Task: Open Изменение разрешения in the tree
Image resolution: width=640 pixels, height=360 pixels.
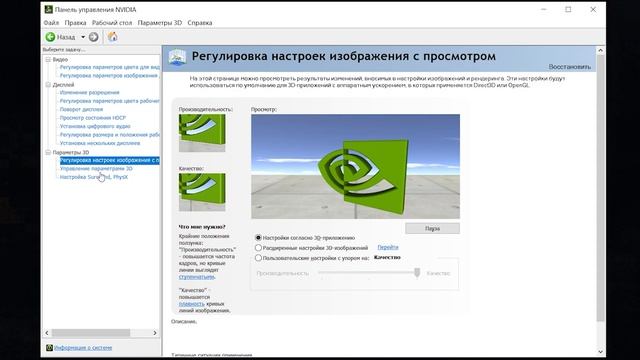Action: 89,93
